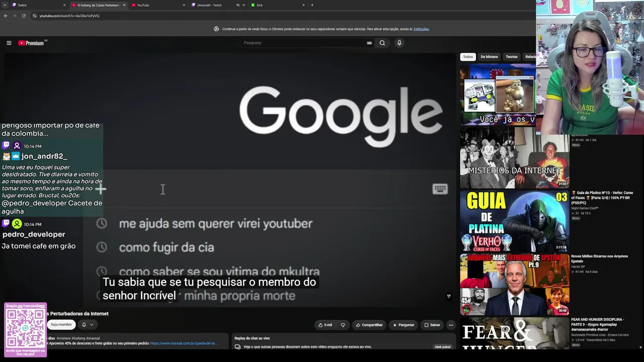Open the Epstein arquivos video thumbnail
This screenshot has height=362, width=644.
[514, 284]
